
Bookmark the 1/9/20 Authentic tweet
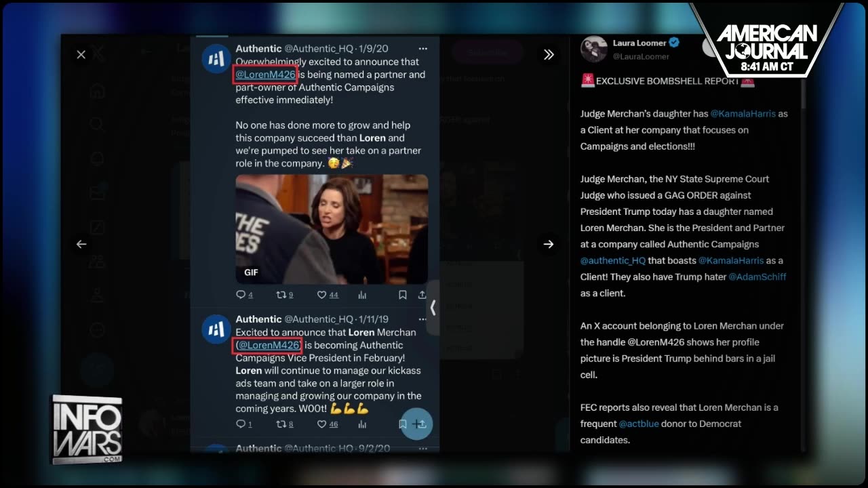402,295
